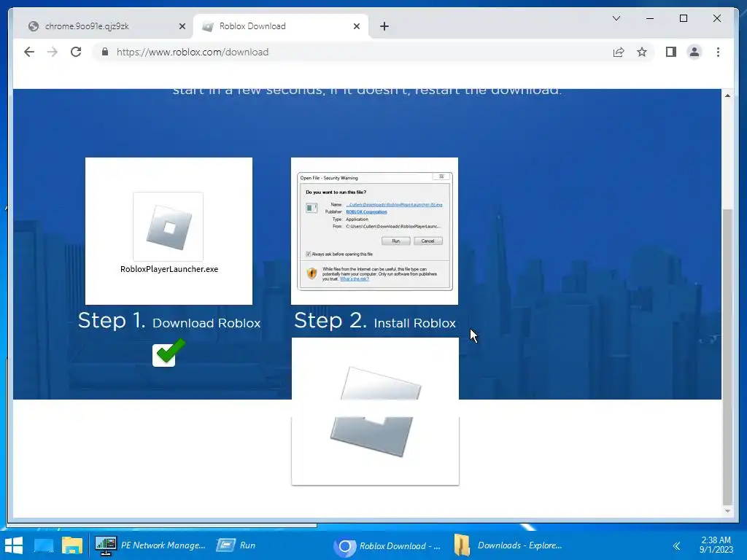Switch to the Run taskbar item

236,545
